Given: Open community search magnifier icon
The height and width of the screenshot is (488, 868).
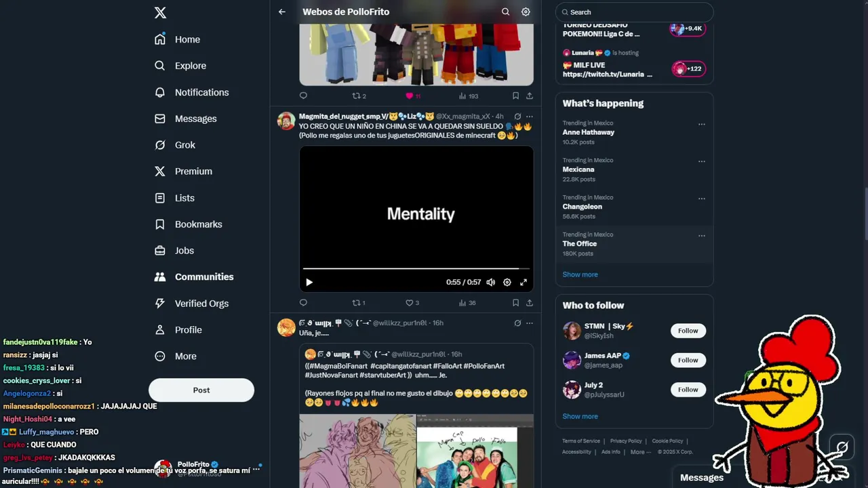Looking at the screenshot, I should tap(505, 12).
